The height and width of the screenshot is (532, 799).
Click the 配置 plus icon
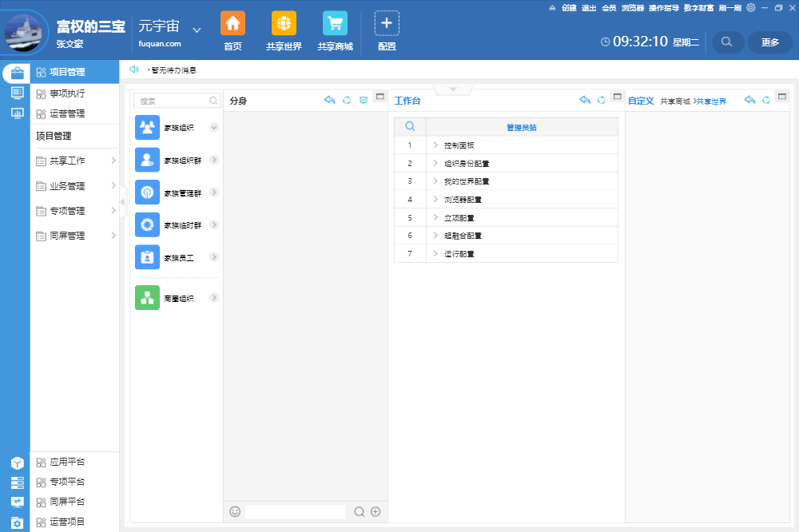387,23
